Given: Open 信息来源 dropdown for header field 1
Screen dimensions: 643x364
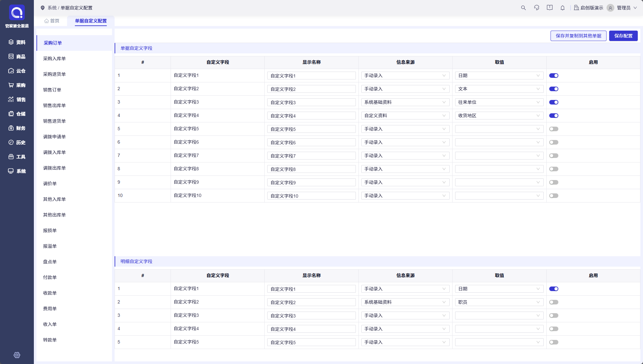Looking at the screenshot, I should (405, 76).
